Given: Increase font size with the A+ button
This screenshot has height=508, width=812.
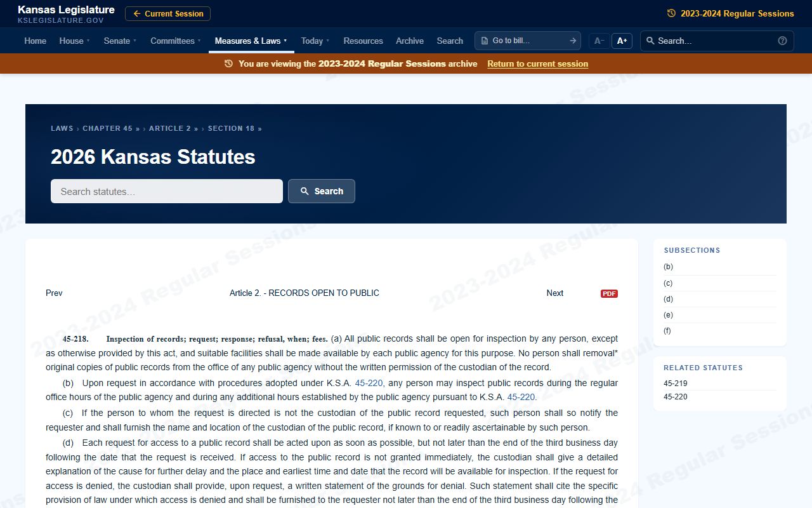Looking at the screenshot, I should click(622, 41).
